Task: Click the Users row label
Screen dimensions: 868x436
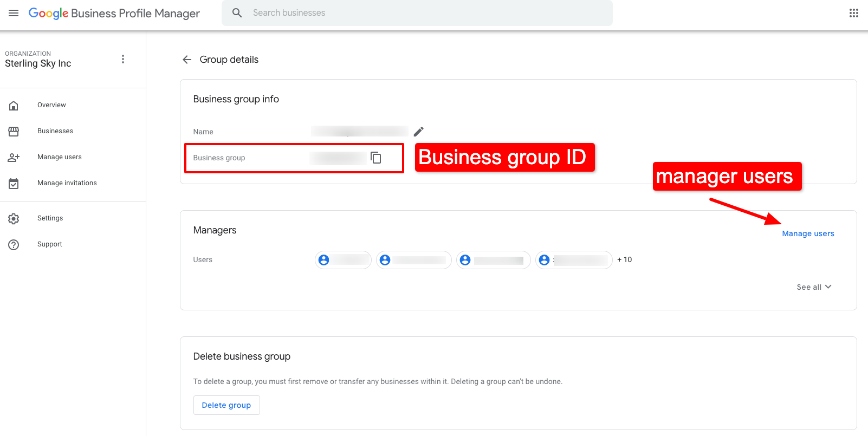Action: [203, 260]
